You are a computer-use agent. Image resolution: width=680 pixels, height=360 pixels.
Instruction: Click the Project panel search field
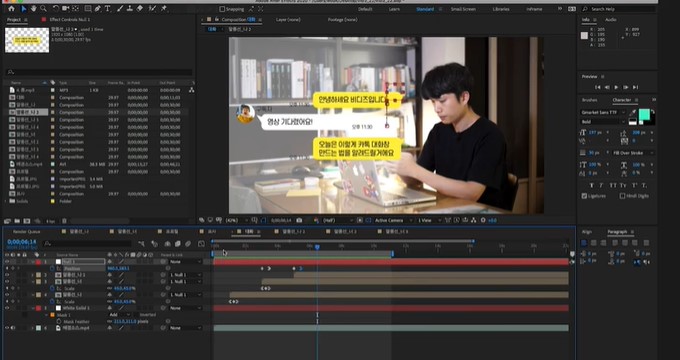click(99, 72)
